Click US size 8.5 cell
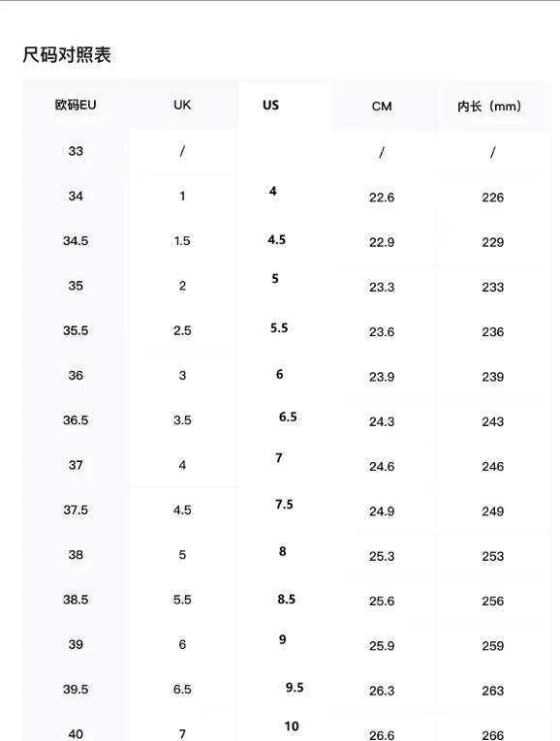 287,600
